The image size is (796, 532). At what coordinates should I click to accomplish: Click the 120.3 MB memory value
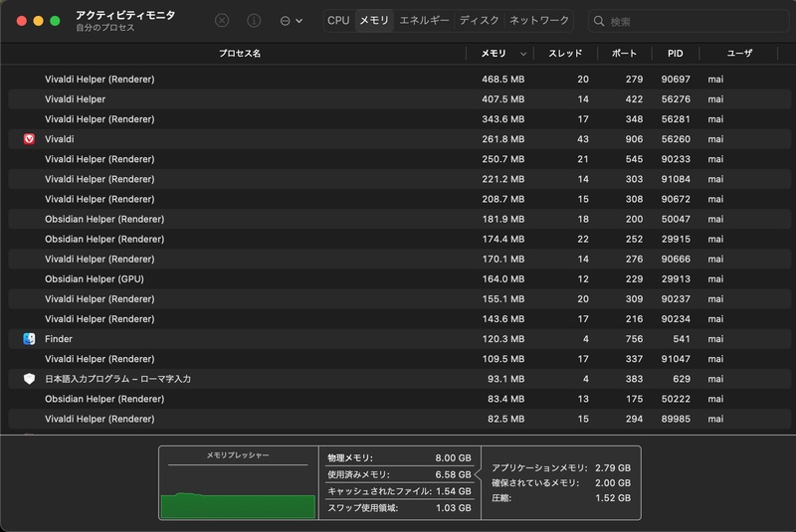tap(503, 339)
